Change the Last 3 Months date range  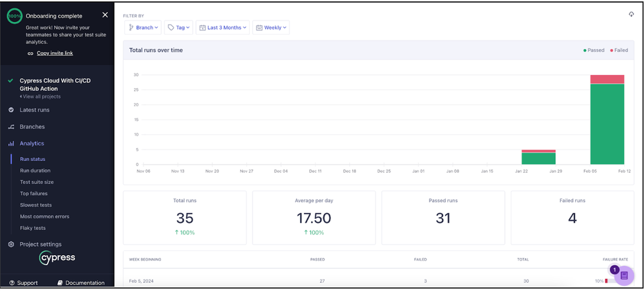(223, 28)
